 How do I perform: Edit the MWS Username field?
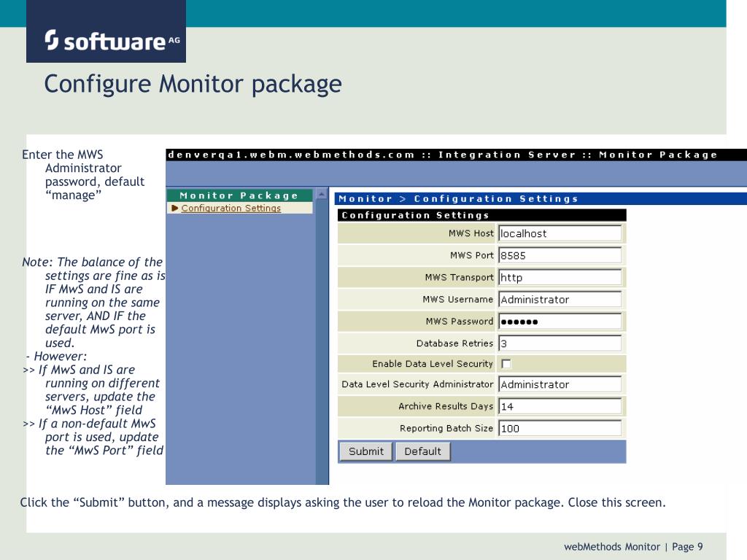coord(560,300)
